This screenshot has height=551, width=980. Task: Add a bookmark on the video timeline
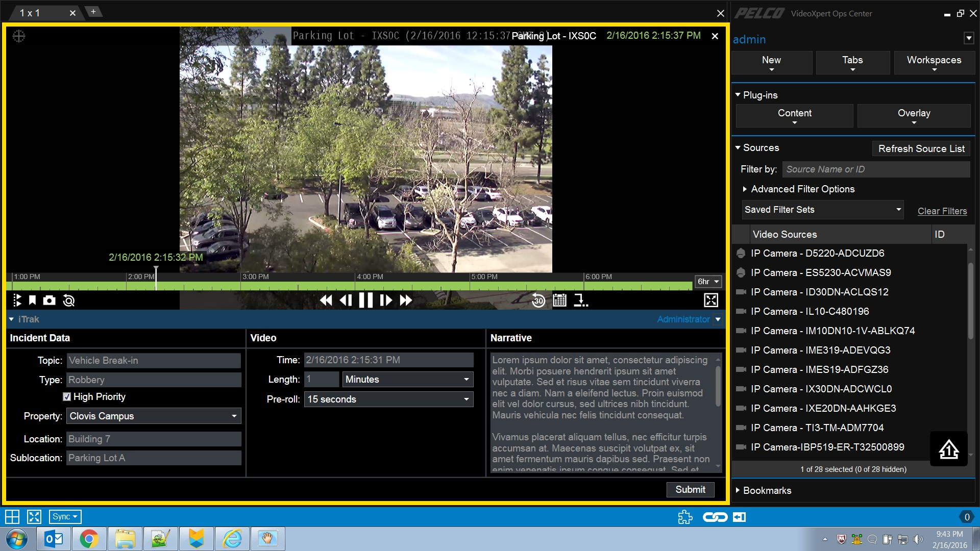(33, 300)
